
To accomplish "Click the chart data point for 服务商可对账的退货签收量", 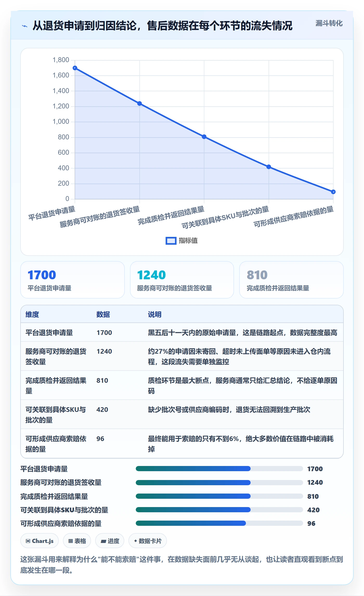I will [140, 103].
